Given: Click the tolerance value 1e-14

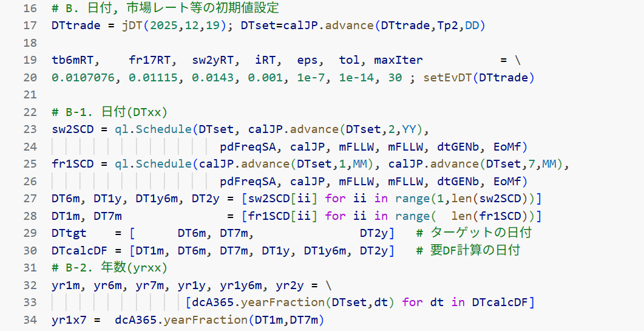Looking at the screenshot, I should (x=356, y=77).
